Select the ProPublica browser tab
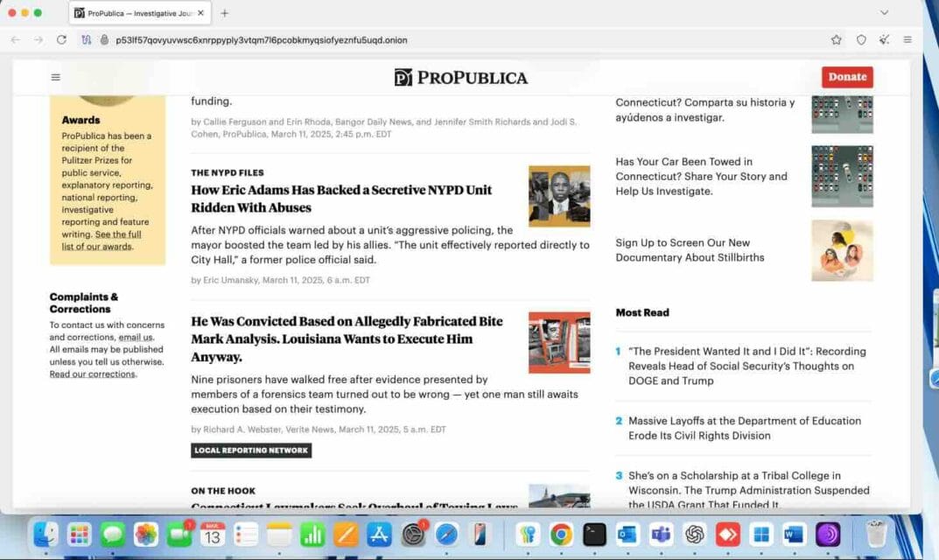Viewport: 939px width, 560px height. [x=138, y=13]
